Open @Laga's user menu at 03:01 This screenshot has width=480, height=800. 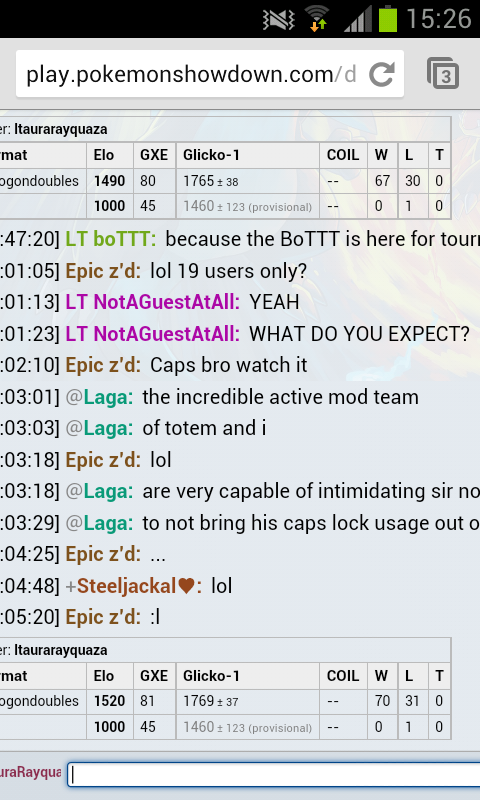click(x=99, y=397)
